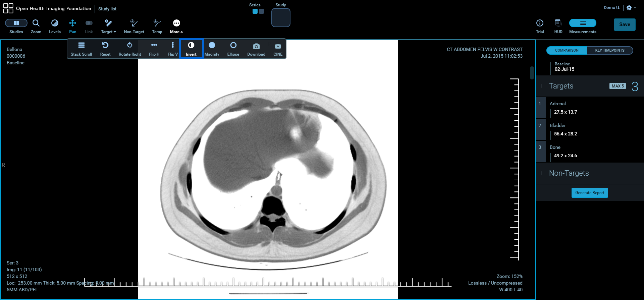Expand the Non-Targets section
644x300 pixels.
click(569, 173)
